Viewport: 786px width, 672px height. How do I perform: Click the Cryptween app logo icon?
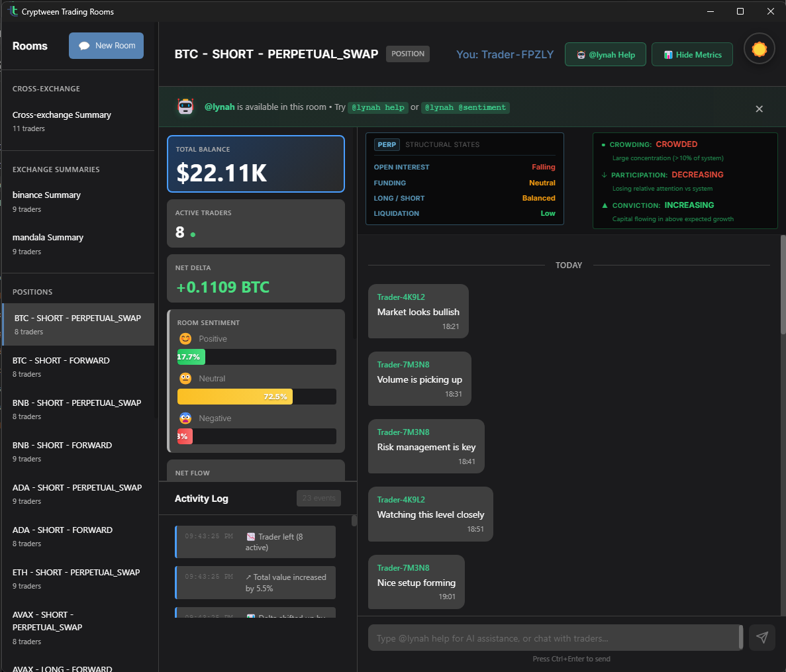[x=13, y=11]
